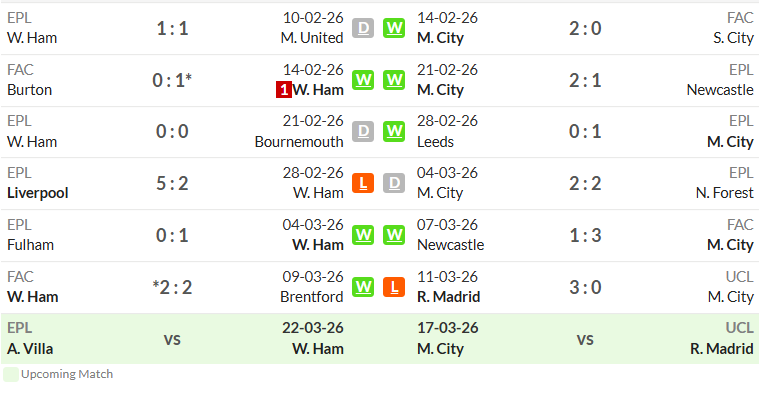This screenshot has width=762, height=396.
Task: Click the W badge for Fulham vs W. Ham
Action: (x=363, y=236)
